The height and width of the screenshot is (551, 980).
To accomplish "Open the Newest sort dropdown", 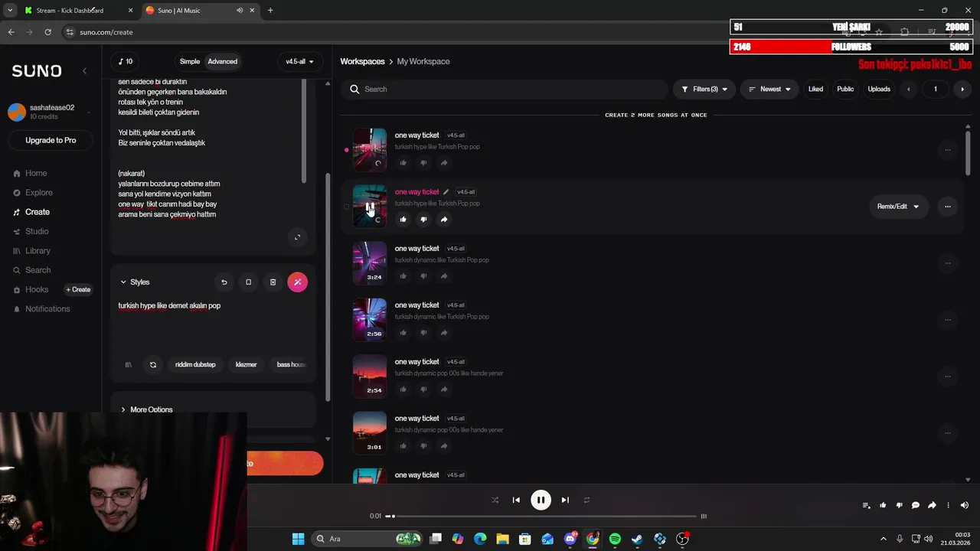I will point(769,90).
